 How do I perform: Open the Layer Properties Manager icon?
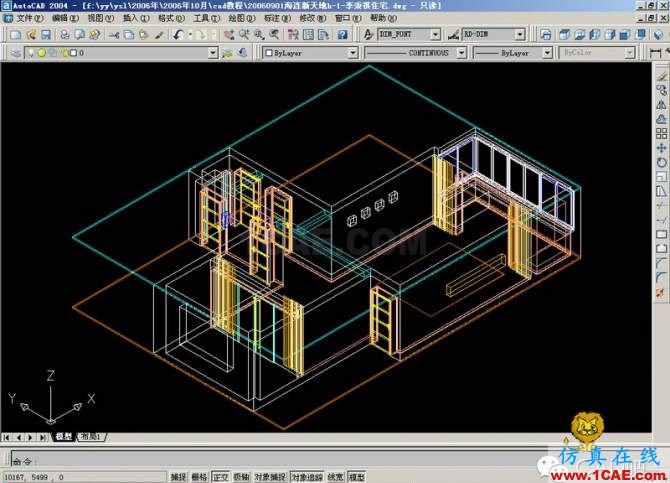(16, 53)
